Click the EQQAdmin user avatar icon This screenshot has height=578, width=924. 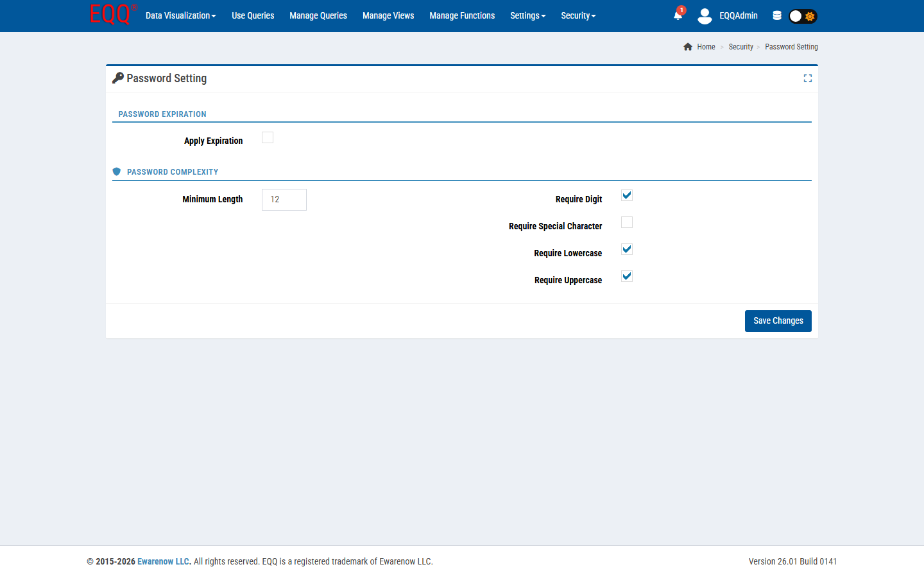tap(705, 16)
